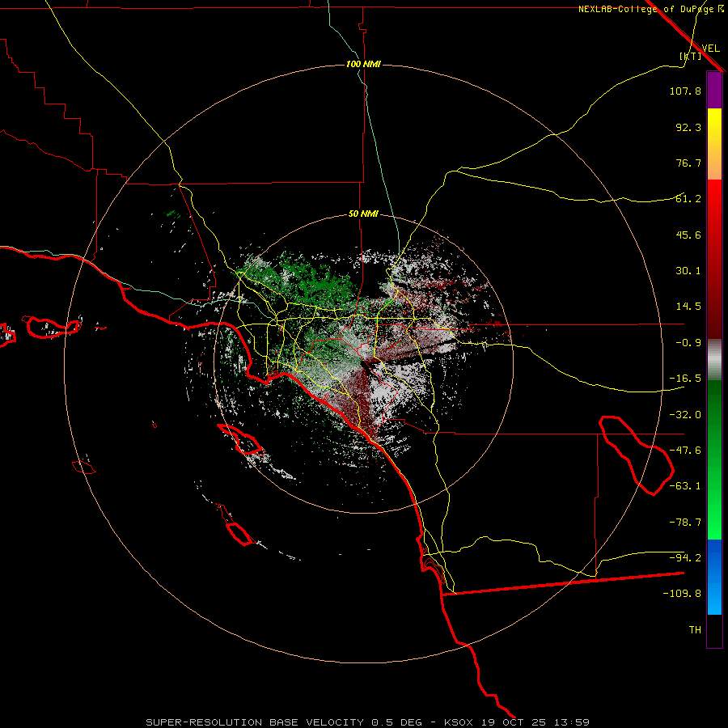Click the -16.5 velocity legend value
The width and height of the screenshot is (728, 728).
[x=685, y=379]
